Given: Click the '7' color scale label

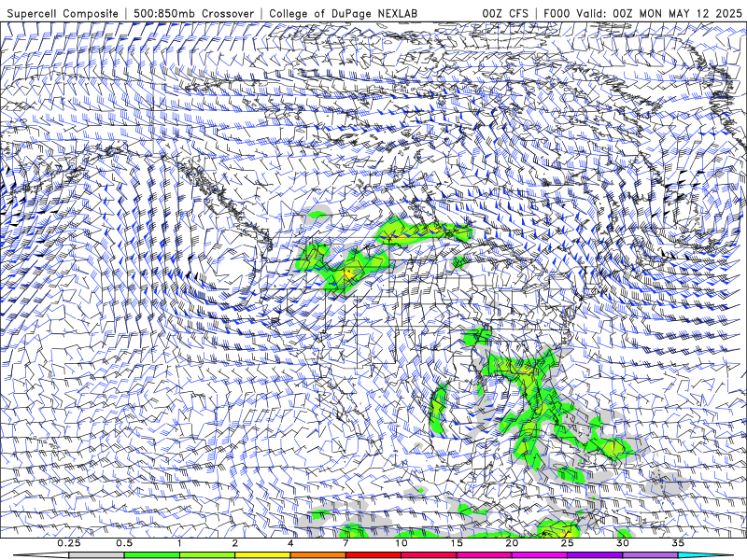Looking at the screenshot, I should pyautogui.click(x=345, y=543).
